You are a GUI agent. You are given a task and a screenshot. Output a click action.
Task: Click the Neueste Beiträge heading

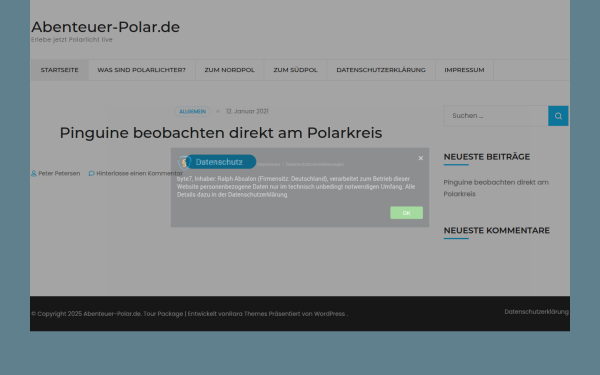tap(487, 157)
